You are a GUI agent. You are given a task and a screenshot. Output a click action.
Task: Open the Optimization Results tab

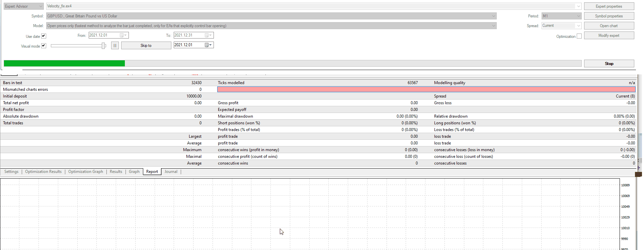pyautogui.click(x=43, y=172)
